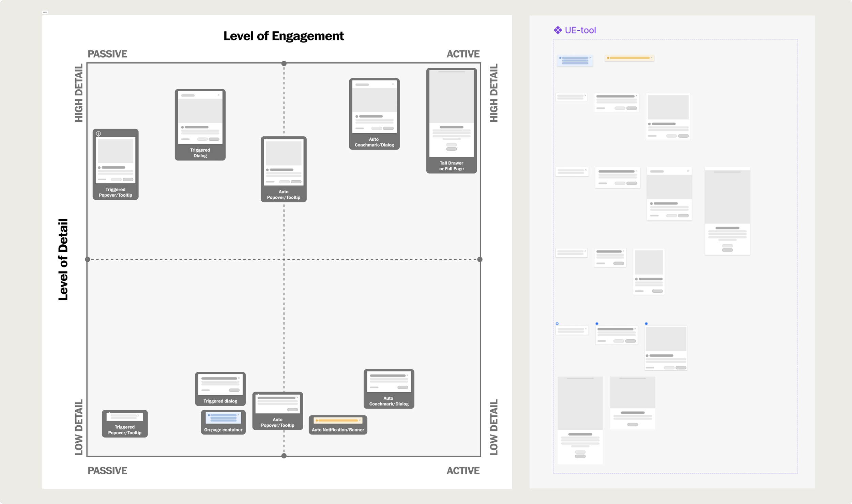Select the high-detail Auto Coachmark/Dialog card
Image resolution: width=852 pixels, height=504 pixels.
[x=374, y=114]
